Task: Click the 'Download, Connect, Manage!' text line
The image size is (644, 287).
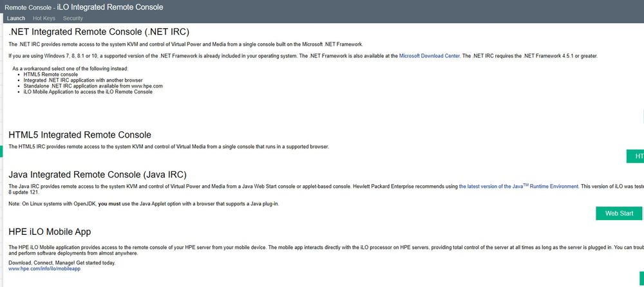Action: [62, 263]
